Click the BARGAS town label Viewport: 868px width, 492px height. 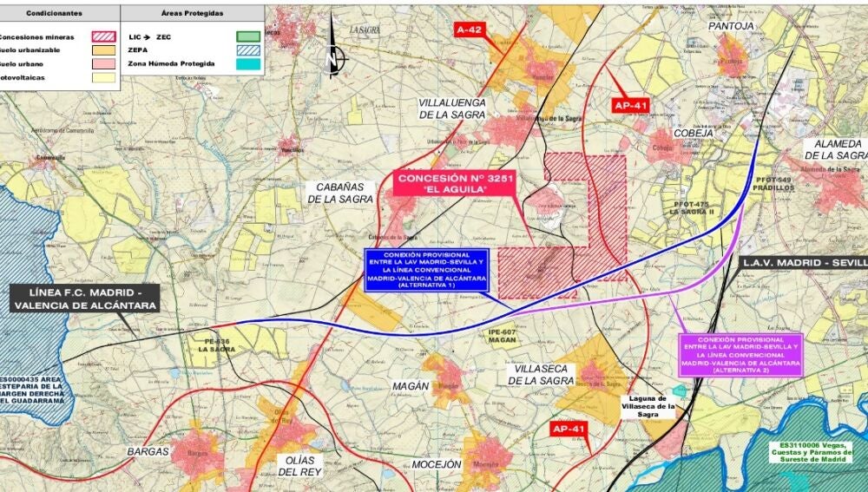click(x=148, y=451)
